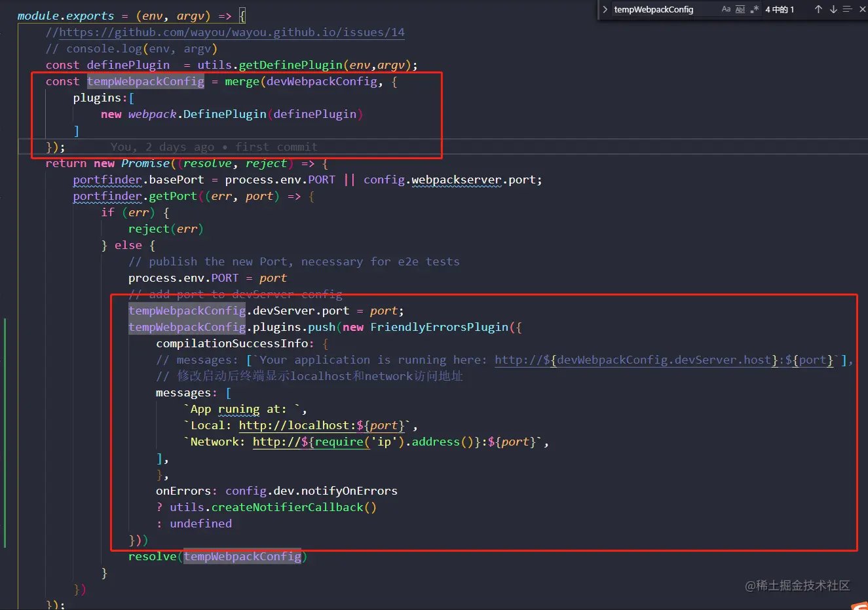Viewport: 868px width, 610px height.
Task: Click the 'onErrors' property key
Action: 183,491
